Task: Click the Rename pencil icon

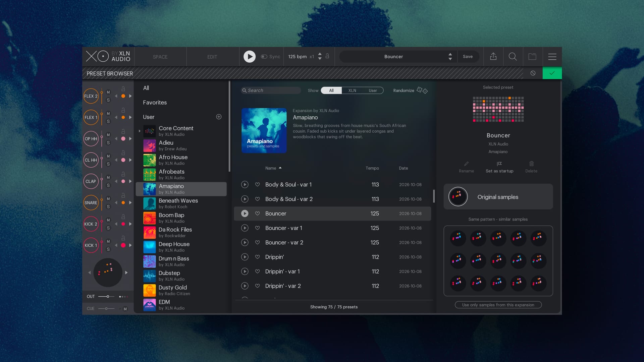Action: click(x=466, y=164)
